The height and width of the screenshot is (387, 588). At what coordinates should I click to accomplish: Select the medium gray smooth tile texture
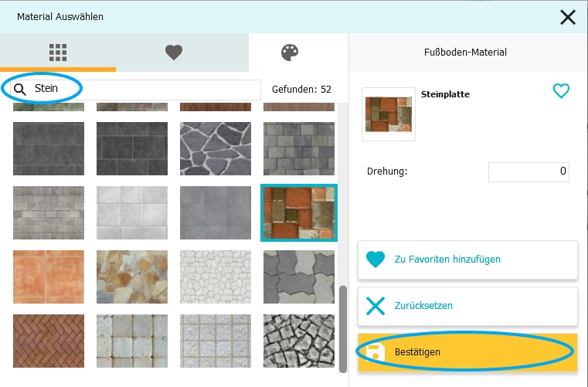click(x=216, y=212)
